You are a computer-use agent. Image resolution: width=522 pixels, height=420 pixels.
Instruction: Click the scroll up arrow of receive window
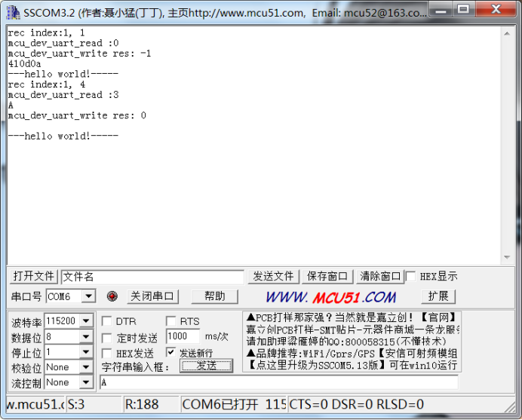[x=507, y=33]
